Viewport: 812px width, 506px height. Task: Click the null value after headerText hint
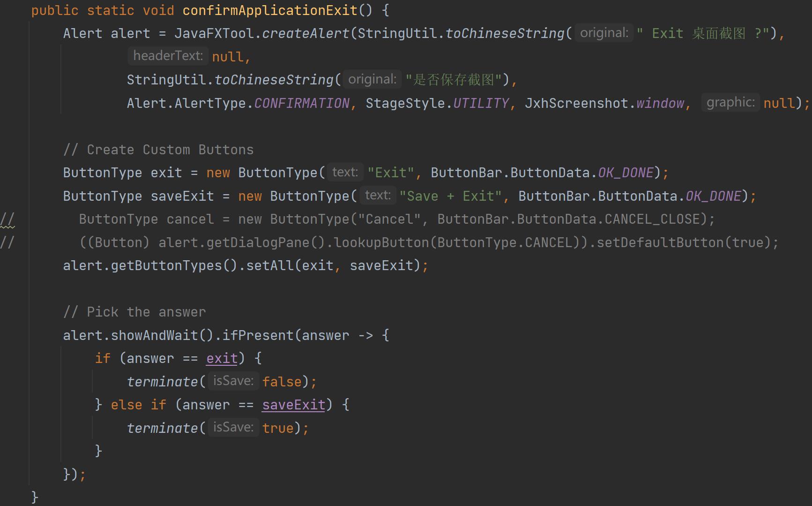point(227,57)
